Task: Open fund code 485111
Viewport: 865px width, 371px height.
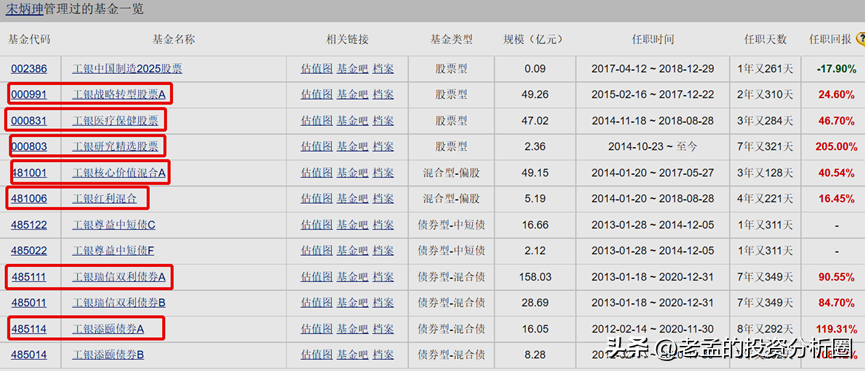Action: tap(29, 277)
